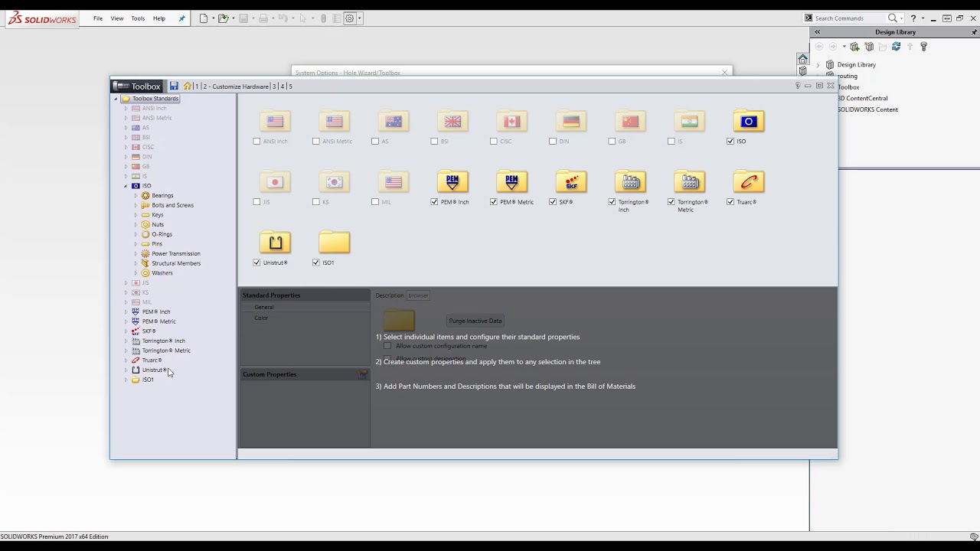Go to step 2 - Customize Hardware
Screen dimensions: 980x551
(x=236, y=86)
